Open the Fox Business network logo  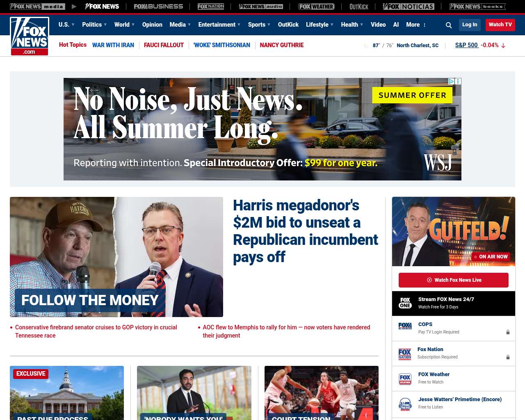coord(158,7)
